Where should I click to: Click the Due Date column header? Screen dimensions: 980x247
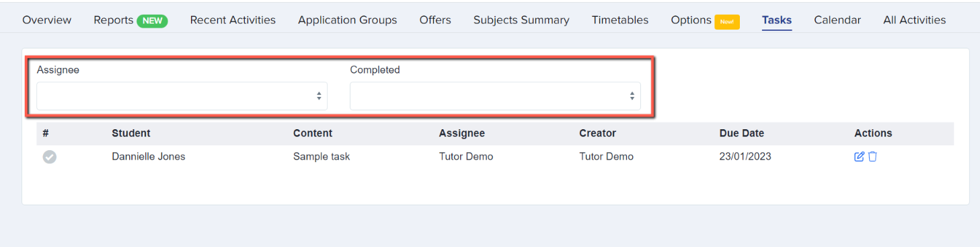click(742, 133)
